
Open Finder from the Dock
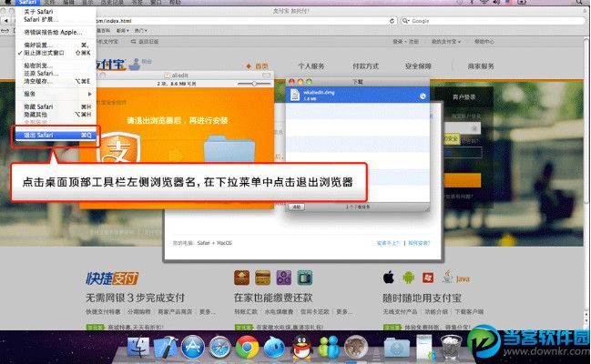(x=138, y=347)
